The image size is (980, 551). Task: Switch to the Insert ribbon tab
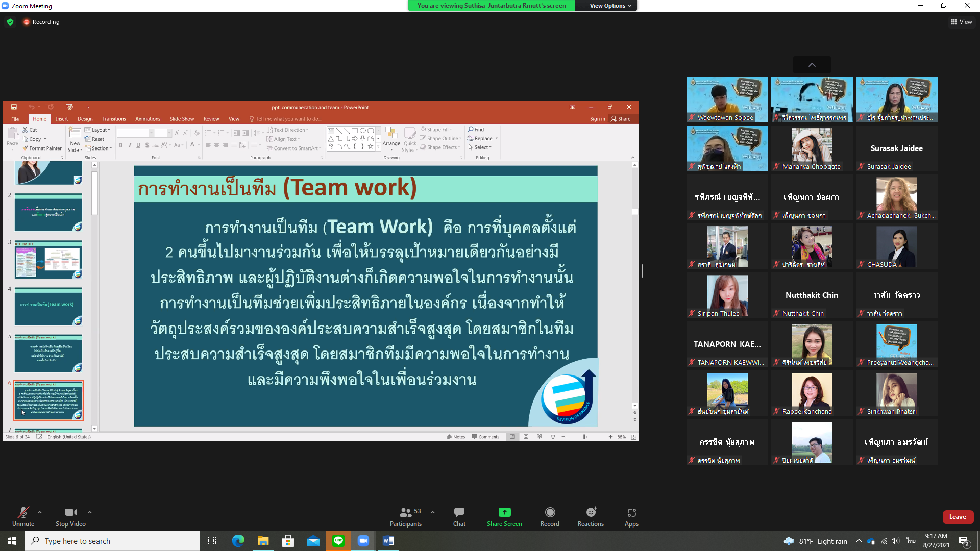pos(62,119)
